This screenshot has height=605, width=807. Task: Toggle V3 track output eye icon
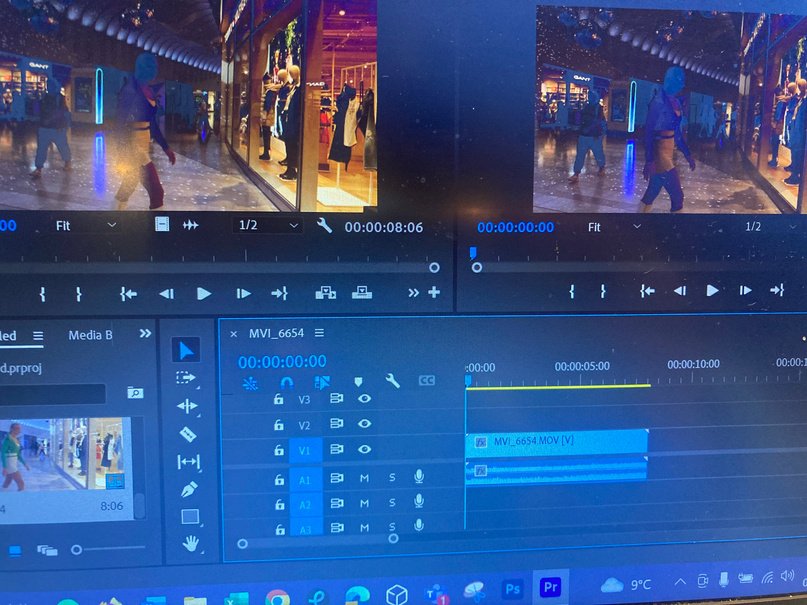tap(365, 399)
